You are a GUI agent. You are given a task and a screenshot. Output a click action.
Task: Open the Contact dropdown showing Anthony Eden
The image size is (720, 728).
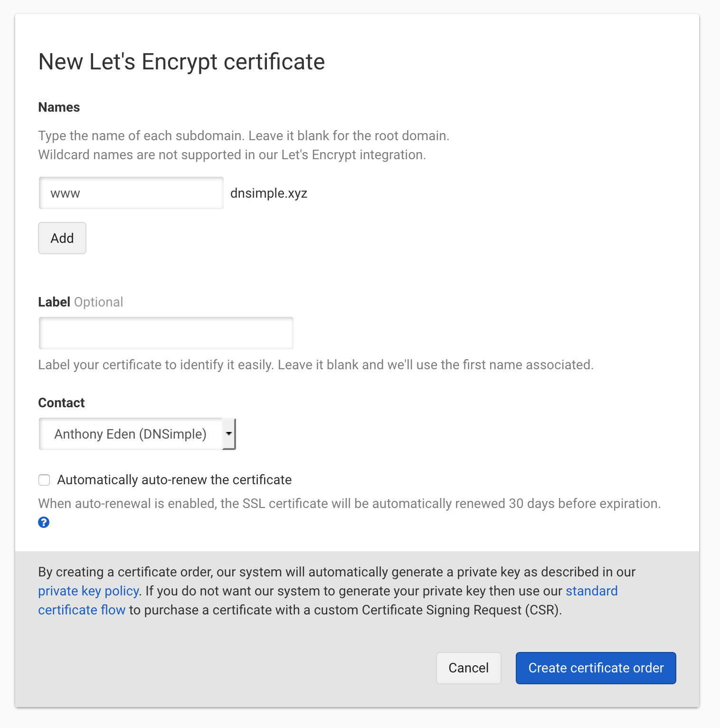(x=131, y=434)
